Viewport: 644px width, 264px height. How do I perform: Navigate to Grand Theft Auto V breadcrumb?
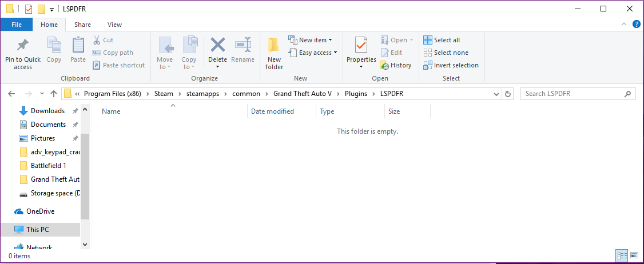coord(303,94)
